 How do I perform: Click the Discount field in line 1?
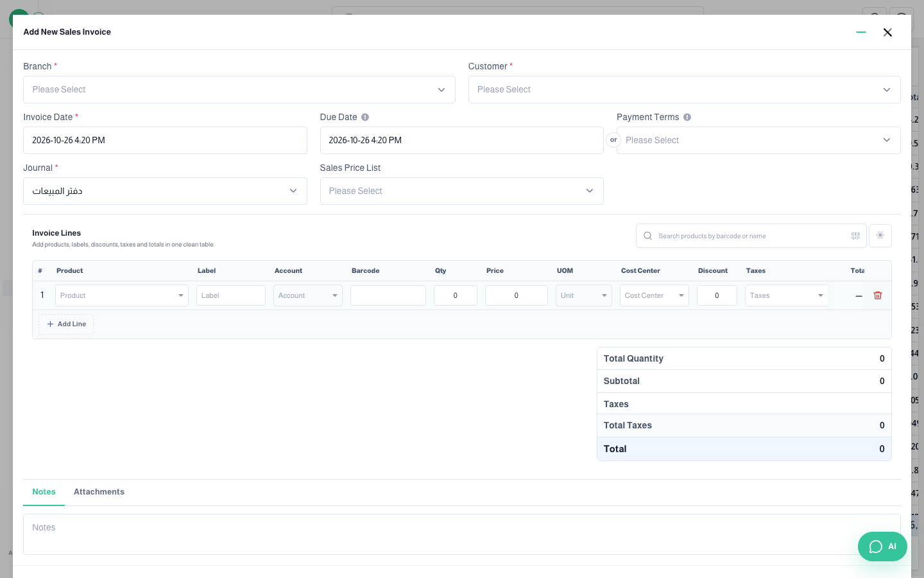coord(717,295)
